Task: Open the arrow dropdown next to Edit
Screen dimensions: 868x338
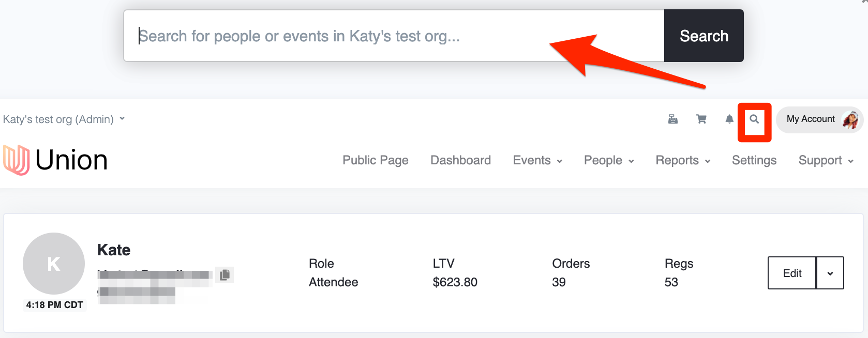Action: pos(830,273)
